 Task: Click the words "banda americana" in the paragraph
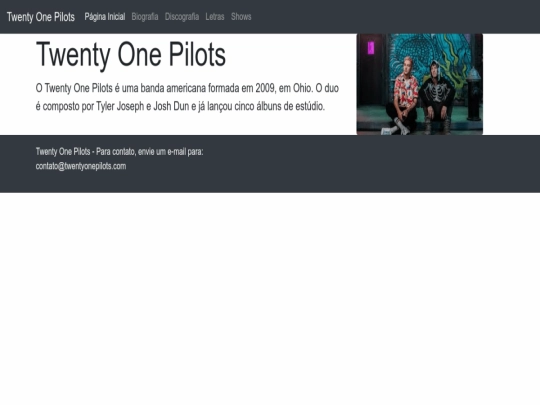(x=173, y=88)
